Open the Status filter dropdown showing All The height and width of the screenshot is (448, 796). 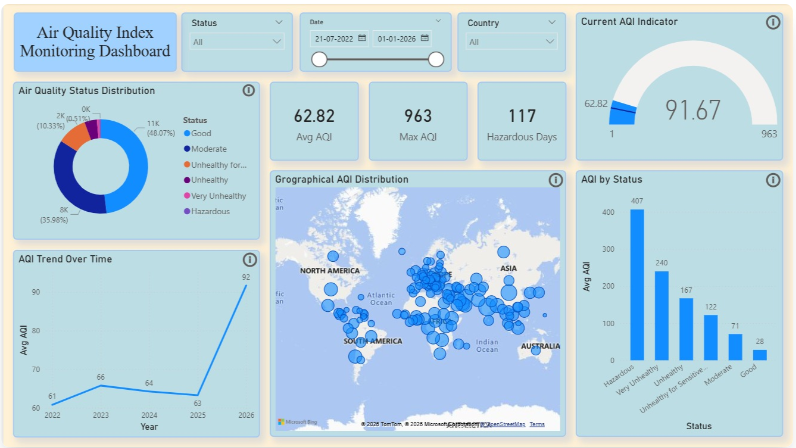[x=237, y=42]
